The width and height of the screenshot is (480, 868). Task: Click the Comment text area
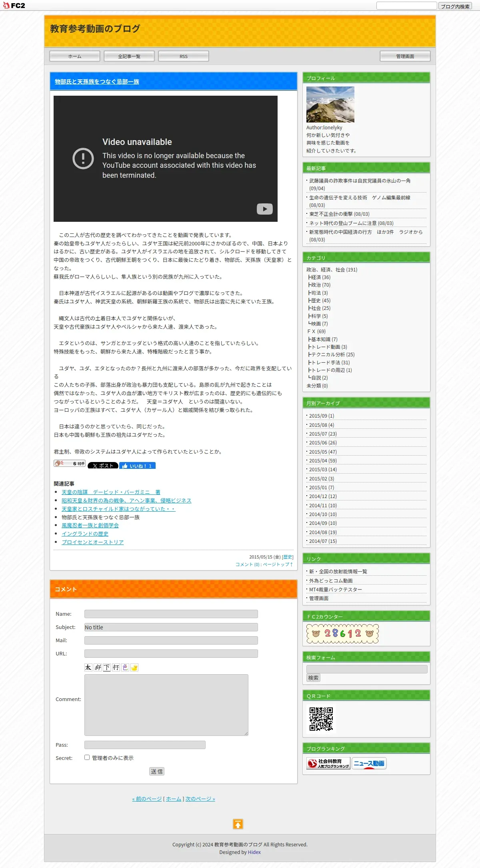coord(166,705)
